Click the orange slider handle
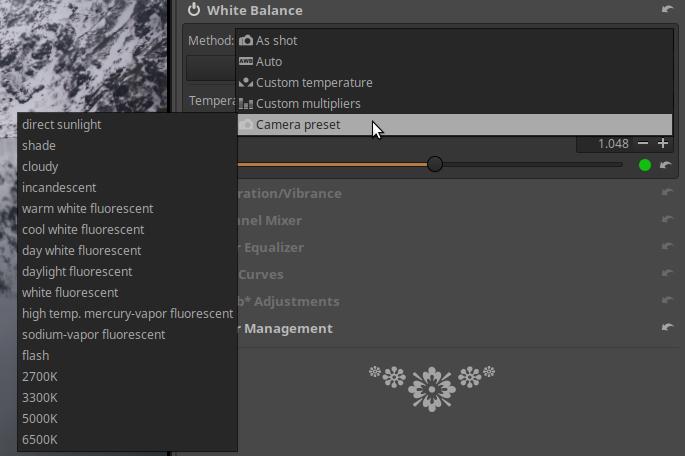 click(x=435, y=164)
